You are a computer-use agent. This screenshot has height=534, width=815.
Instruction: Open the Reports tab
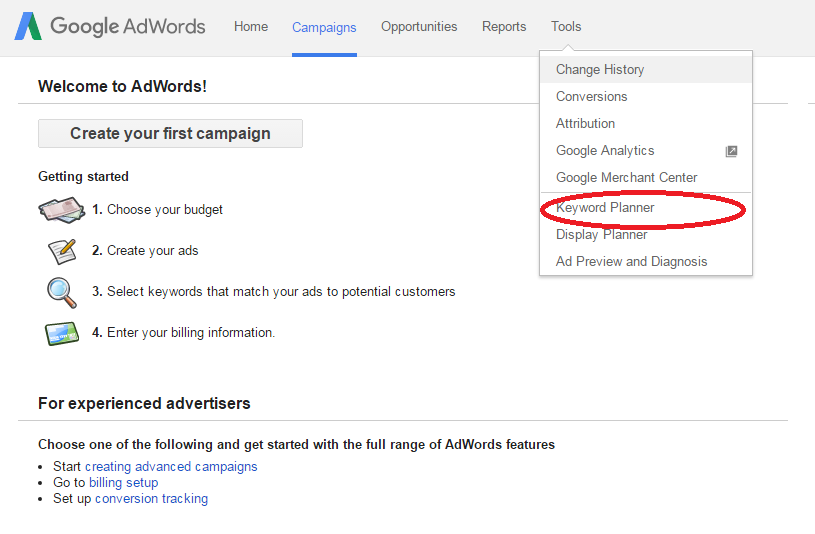pos(504,27)
